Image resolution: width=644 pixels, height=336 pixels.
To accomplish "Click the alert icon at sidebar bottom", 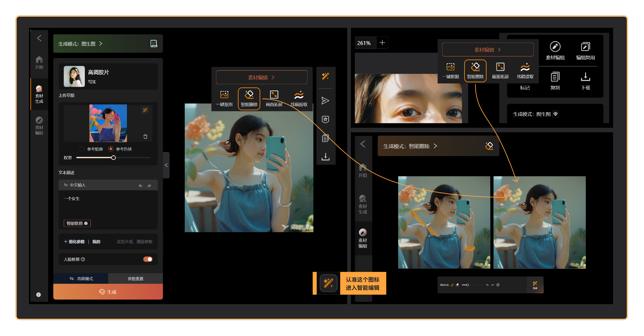I will (38, 294).
